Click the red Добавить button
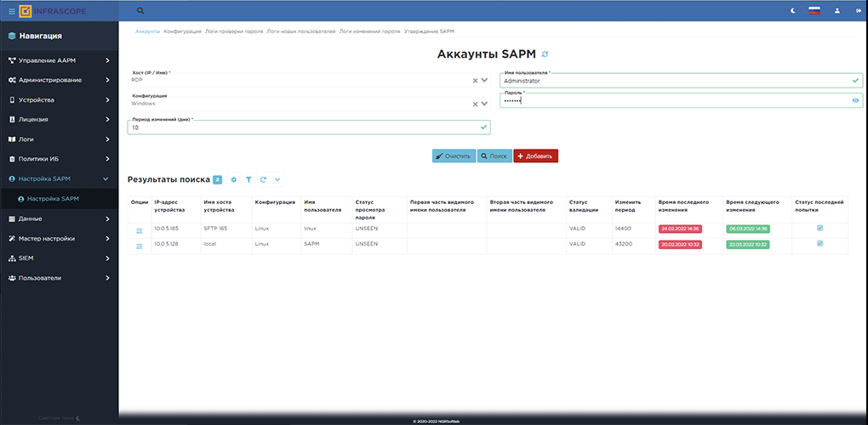This screenshot has width=868, height=425. (x=535, y=156)
